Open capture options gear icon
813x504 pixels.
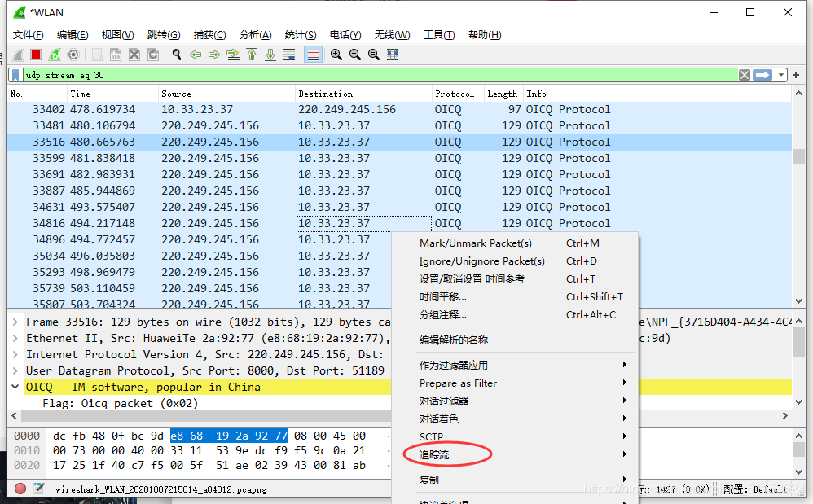pos(73,55)
